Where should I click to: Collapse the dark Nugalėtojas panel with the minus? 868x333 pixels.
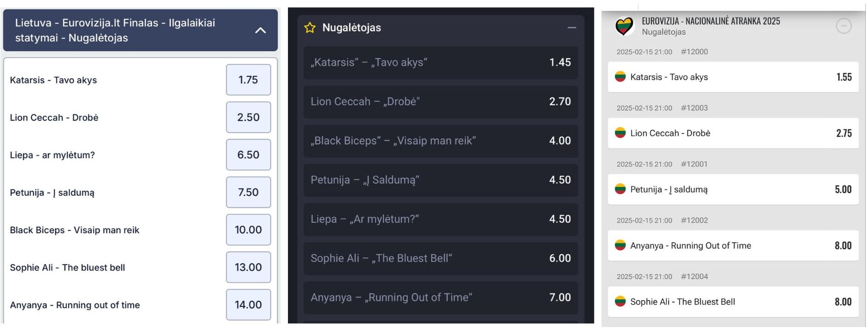(x=572, y=28)
